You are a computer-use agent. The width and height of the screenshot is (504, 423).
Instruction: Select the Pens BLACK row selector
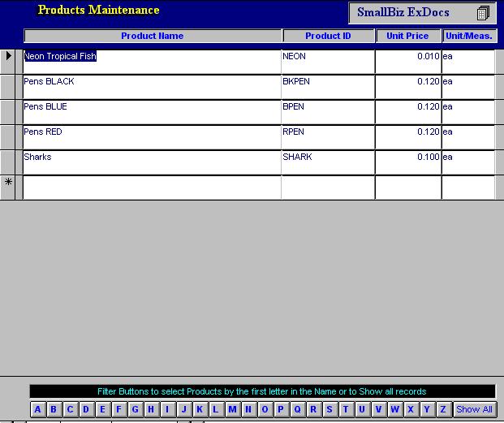click(10, 87)
